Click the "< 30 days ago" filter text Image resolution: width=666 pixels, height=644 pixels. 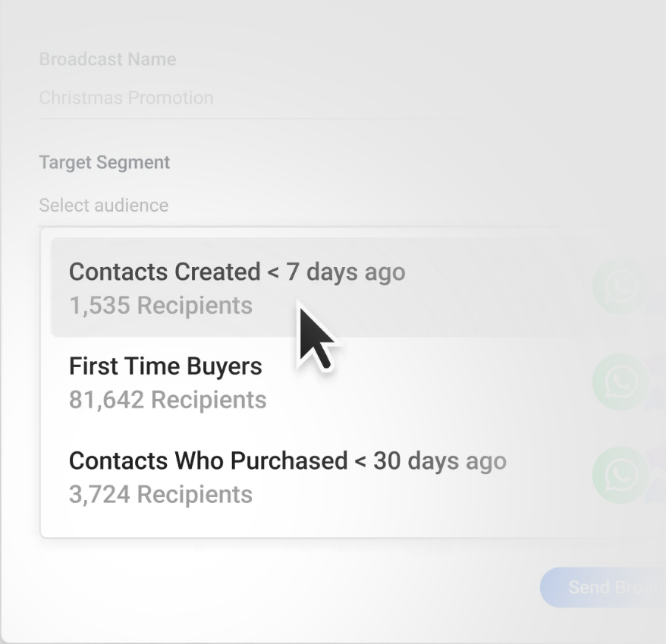tap(430, 460)
